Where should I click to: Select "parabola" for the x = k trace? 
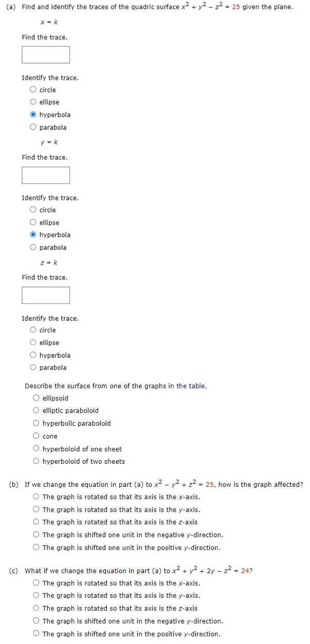tap(33, 127)
